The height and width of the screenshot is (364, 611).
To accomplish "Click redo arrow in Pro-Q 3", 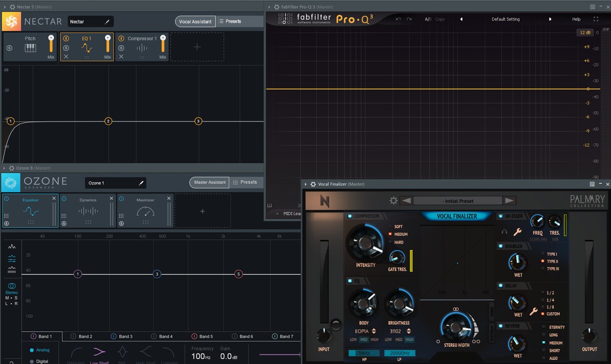I will click(x=409, y=19).
